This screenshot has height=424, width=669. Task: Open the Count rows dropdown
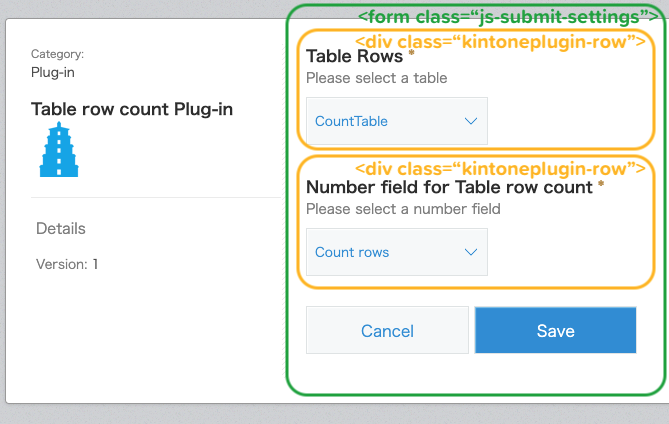click(x=396, y=252)
